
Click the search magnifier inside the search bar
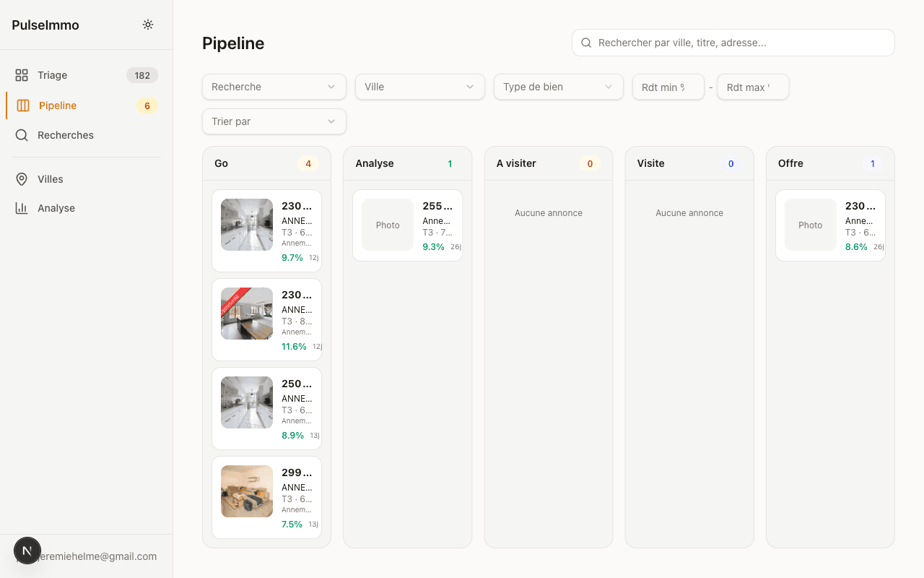585,43
